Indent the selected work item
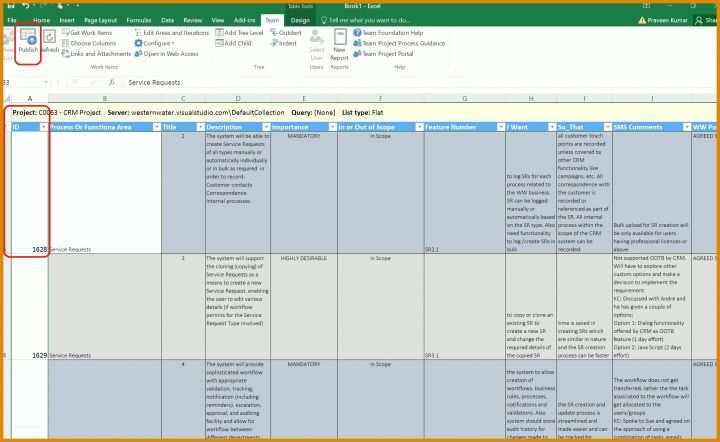This screenshot has width=720, height=442. (x=283, y=43)
